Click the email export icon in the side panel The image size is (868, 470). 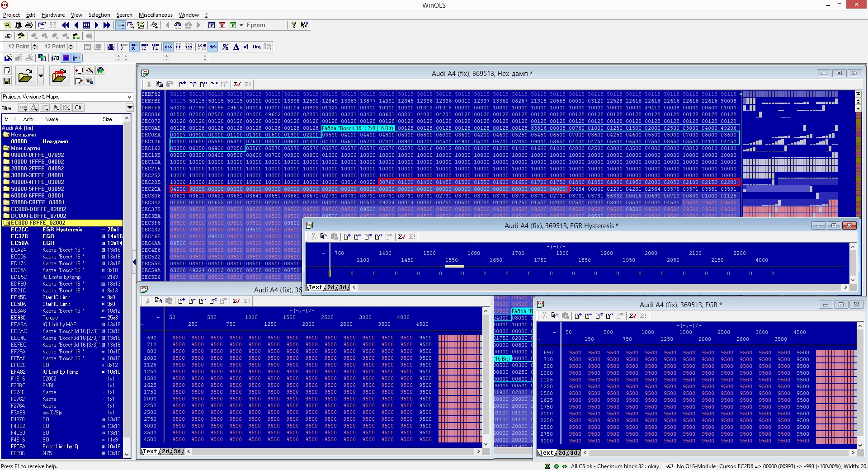(90, 81)
